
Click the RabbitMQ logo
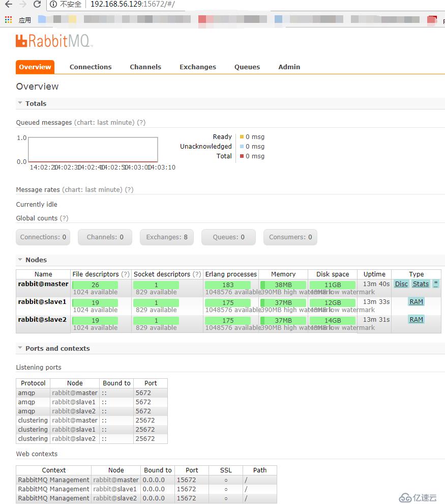pos(54,41)
